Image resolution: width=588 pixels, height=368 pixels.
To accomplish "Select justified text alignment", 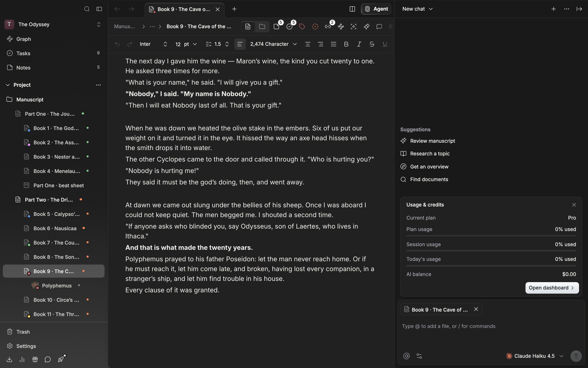I will click(333, 44).
